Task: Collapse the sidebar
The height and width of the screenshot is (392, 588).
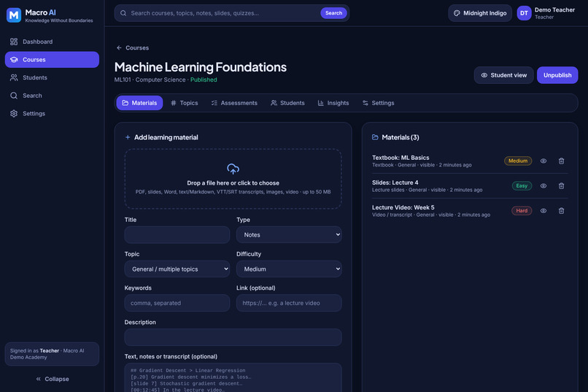Action: (x=52, y=379)
